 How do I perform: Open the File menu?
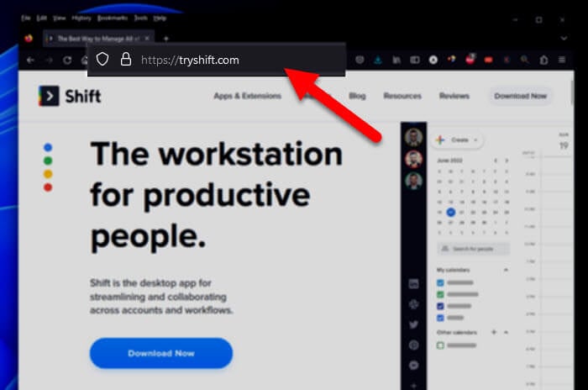25,18
